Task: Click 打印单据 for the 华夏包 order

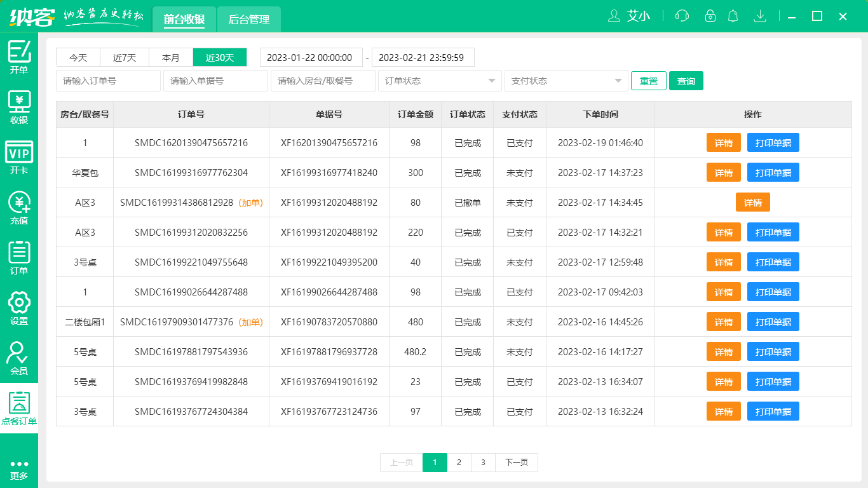Action: tap(773, 172)
